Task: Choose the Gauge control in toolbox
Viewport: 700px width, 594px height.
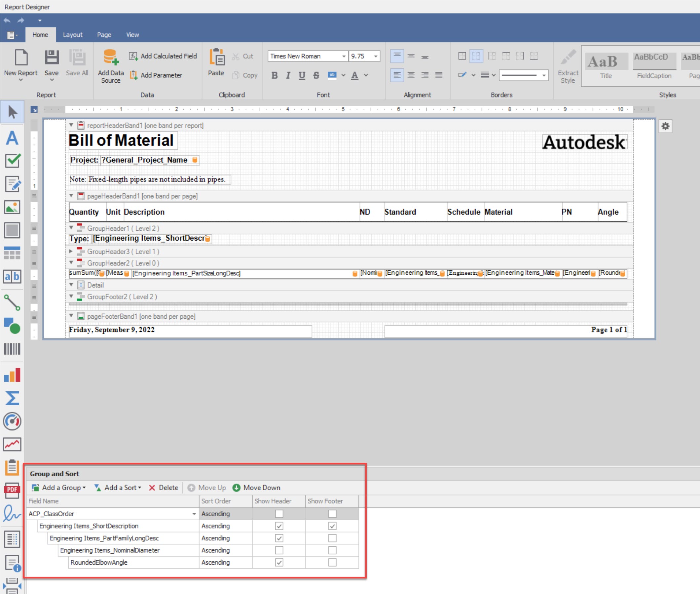Action: [13, 421]
